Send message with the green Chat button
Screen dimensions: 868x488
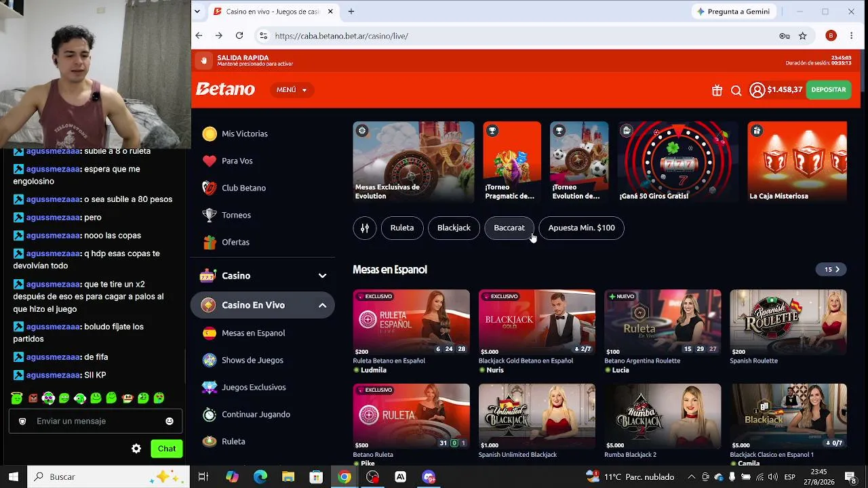[x=167, y=449]
